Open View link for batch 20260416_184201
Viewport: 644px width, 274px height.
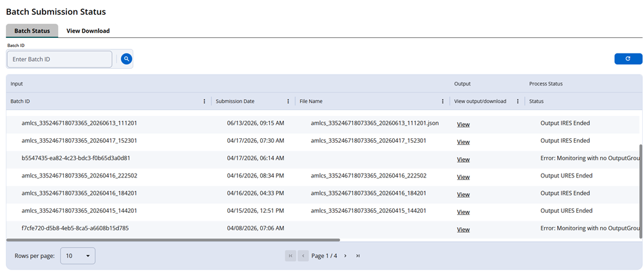coord(463,194)
